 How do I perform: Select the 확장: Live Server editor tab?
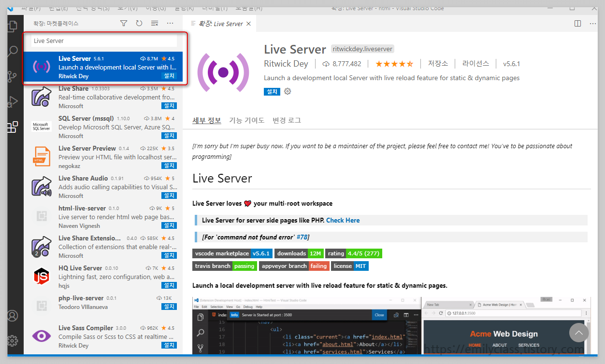tap(220, 24)
